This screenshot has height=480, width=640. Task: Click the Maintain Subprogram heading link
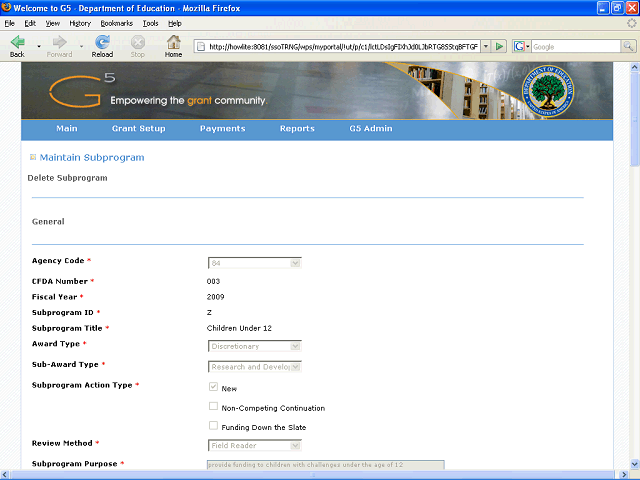[92, 158]
